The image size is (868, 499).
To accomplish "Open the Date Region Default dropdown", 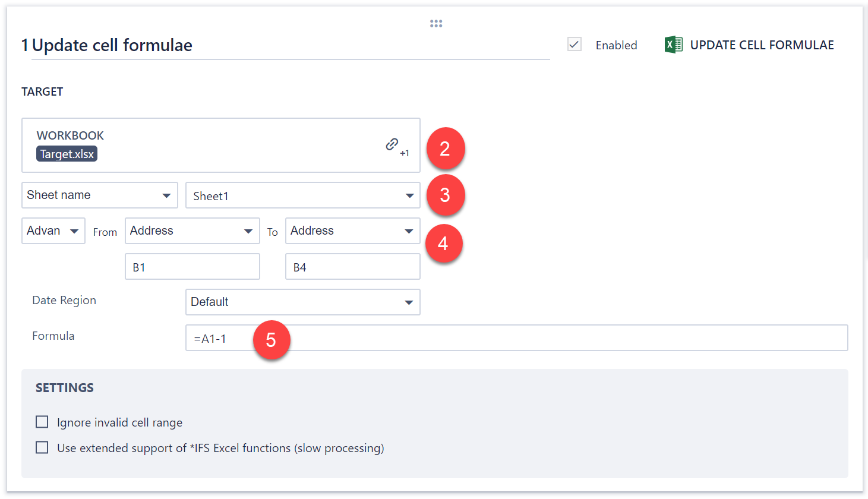I will tap(302, 302).
